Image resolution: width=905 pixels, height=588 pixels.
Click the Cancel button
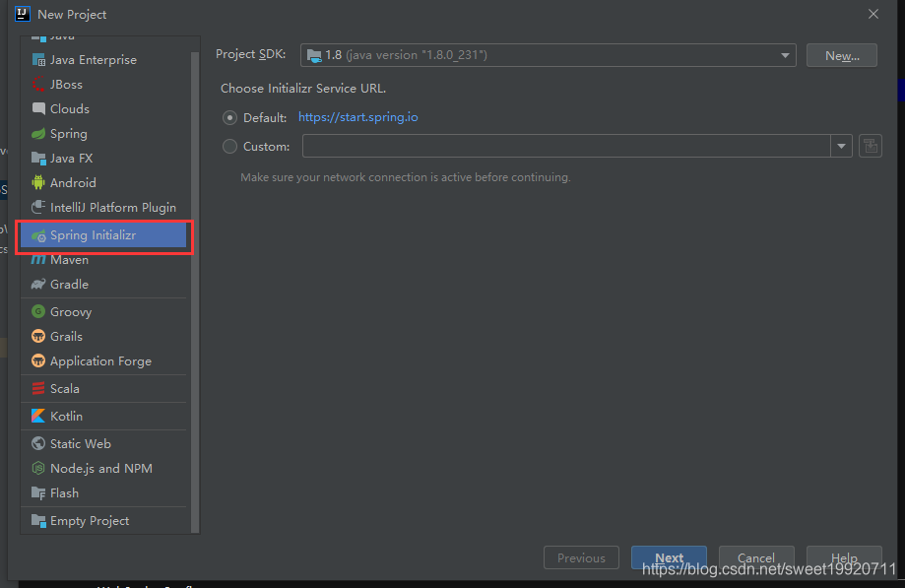point(756,558)
